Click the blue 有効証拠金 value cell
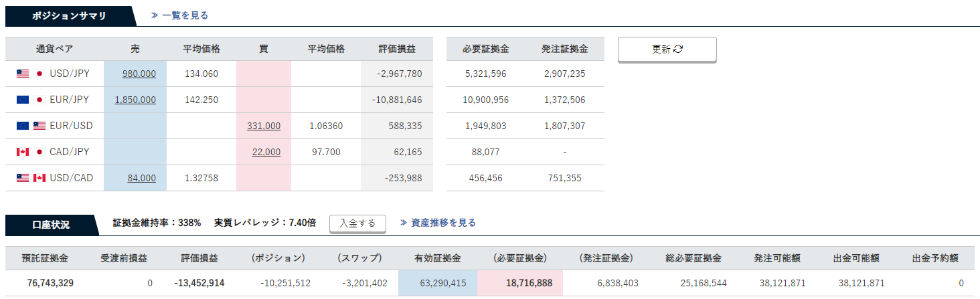 (438, 283)
